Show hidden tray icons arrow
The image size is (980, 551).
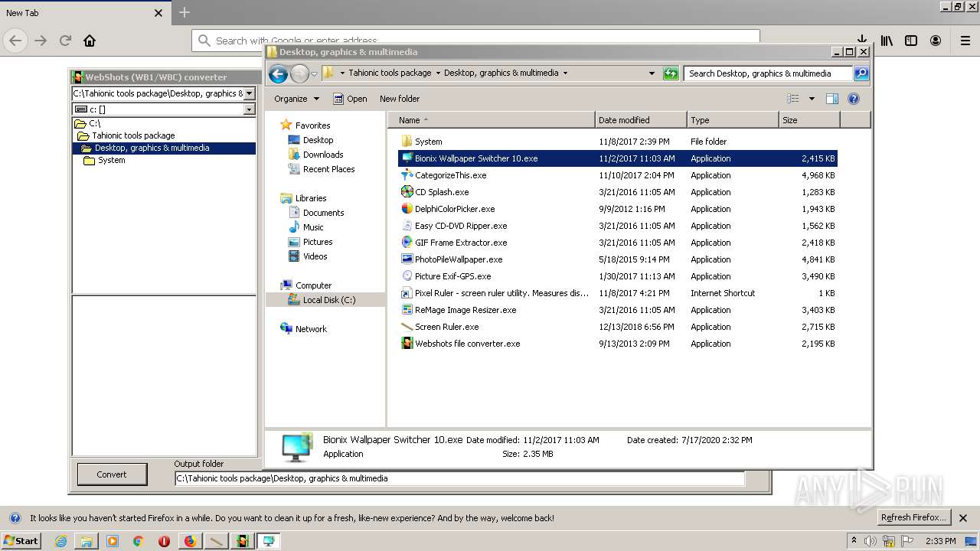coord(854,540)
